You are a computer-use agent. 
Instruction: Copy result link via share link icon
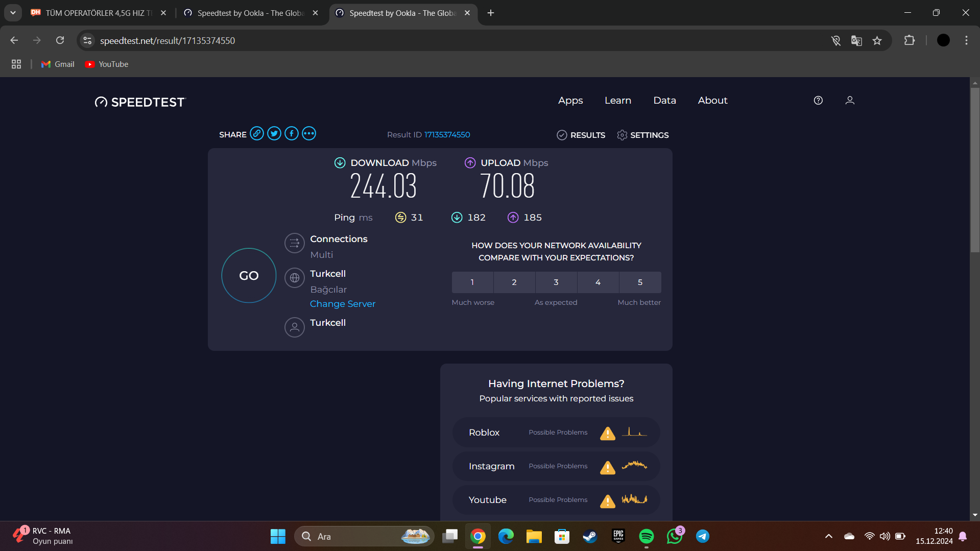pos(257,134)
